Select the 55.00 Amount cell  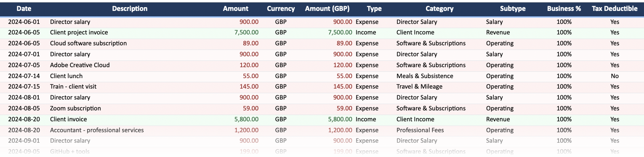[251, 76]
